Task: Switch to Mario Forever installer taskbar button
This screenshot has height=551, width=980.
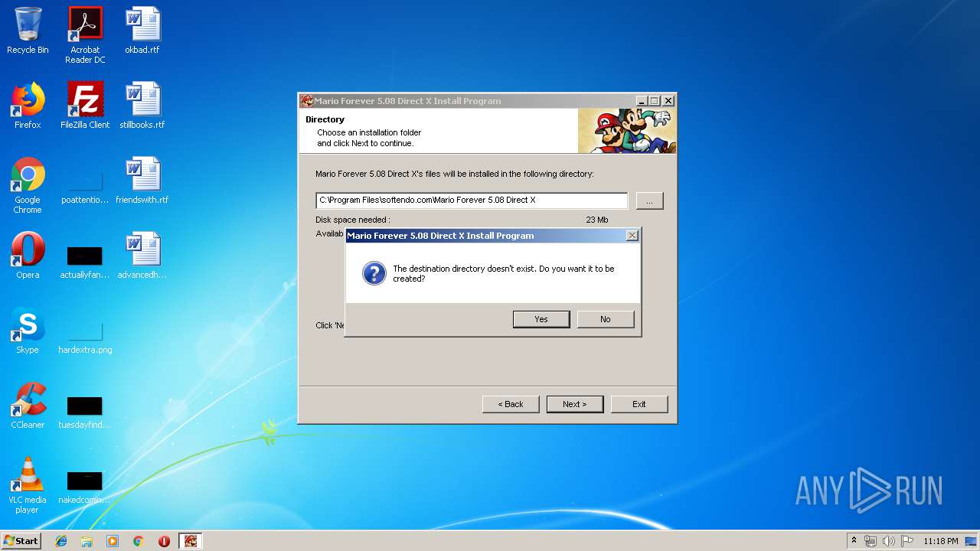Action: click(190, 541)
